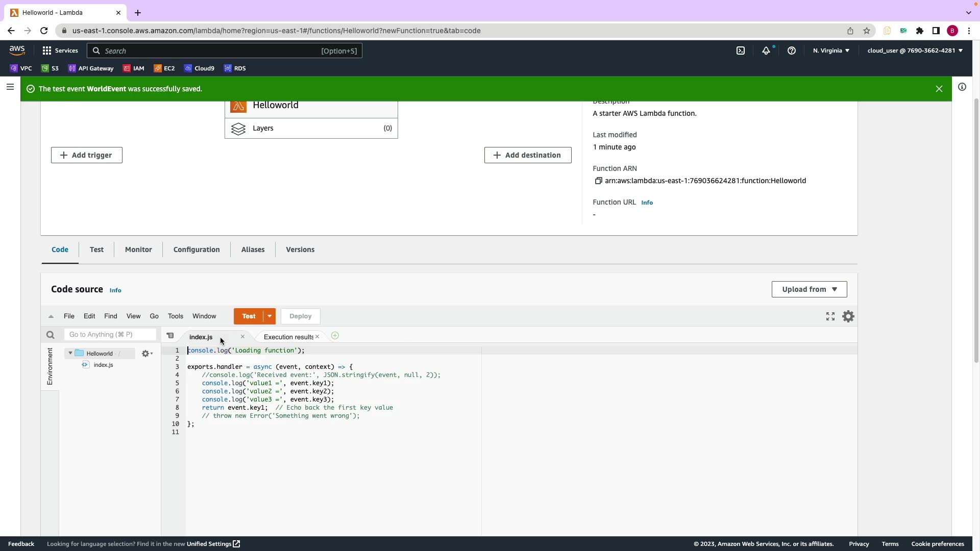The image size is (980, 551).
Task: Open the CloudShell terminal icon
Action: (741, 51)
